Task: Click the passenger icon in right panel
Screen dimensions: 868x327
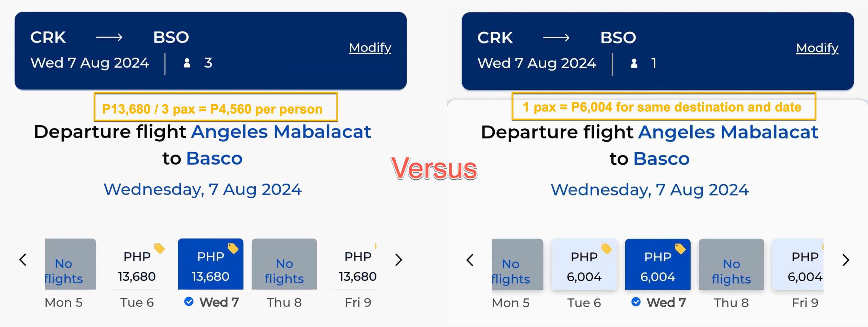Action: click(634, 63)
